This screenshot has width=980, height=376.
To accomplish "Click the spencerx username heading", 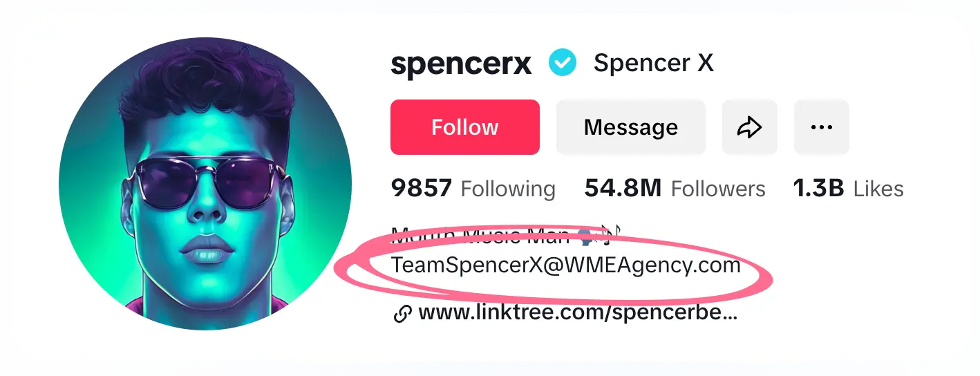I will click(461, 64).
